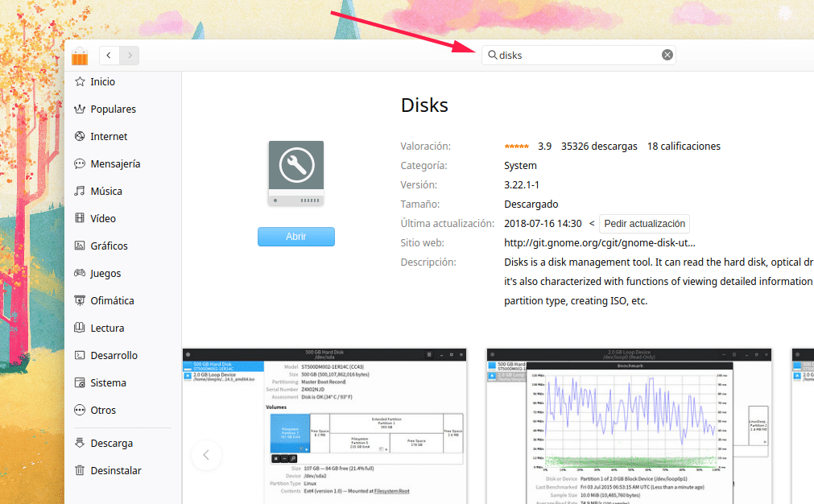Click the music note icon beside Música
This screenshot has width=814, height=504.
click(80, 191)
